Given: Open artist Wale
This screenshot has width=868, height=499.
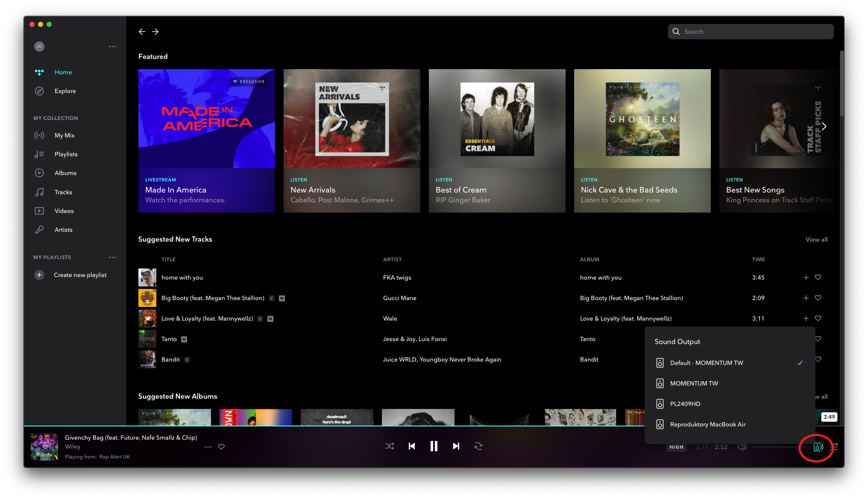Looking at the screenshot, I should [390, 318].
